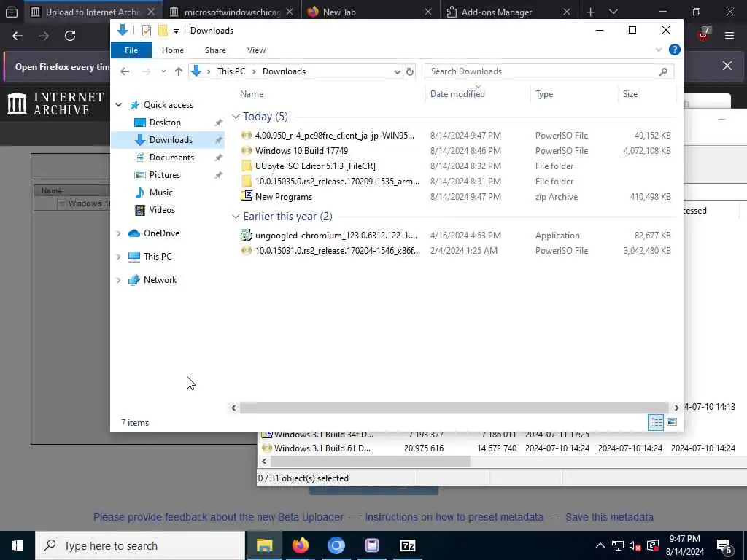Screen dimensions: 747x560
Task: Open address bar history dropdown
Action: tap(397, 72)
